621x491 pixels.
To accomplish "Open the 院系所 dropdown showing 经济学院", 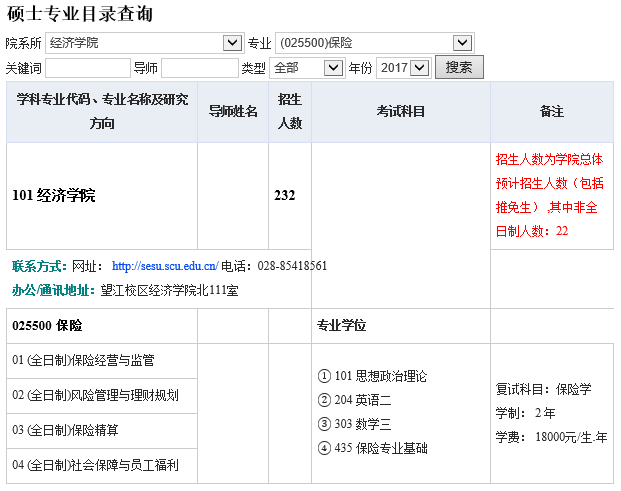I will [x=144, y=43].
